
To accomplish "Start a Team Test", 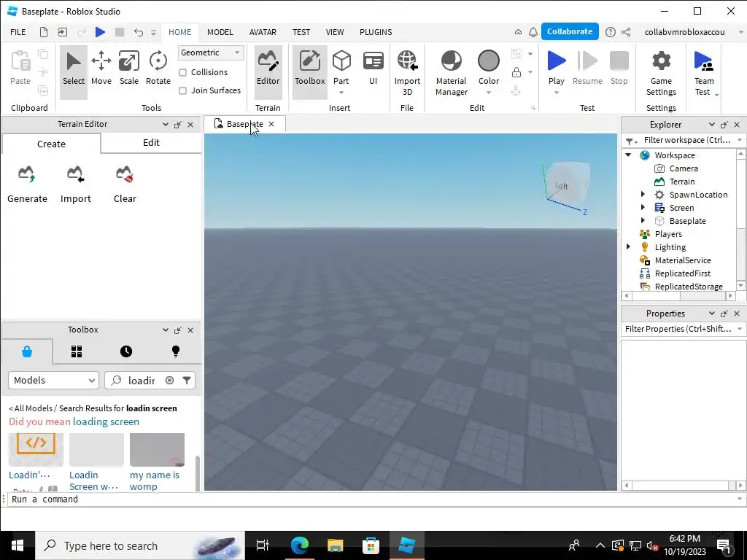I will pyautogui.click(x=704, y=72).
